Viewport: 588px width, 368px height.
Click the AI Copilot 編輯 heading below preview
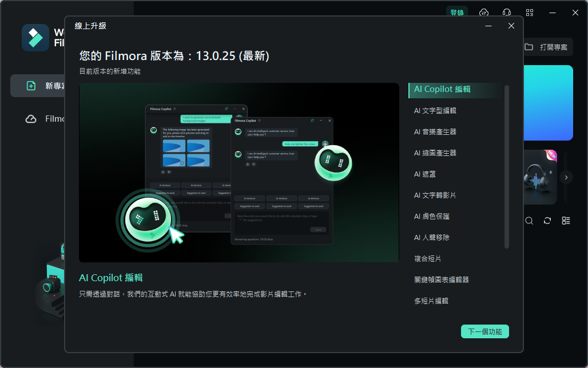coord(111,278)
